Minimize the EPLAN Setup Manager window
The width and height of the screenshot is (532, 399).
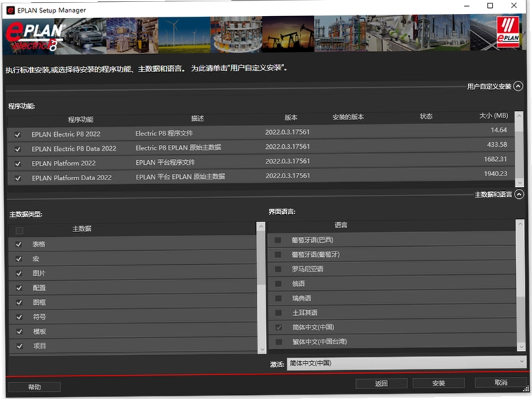(467, 6)
